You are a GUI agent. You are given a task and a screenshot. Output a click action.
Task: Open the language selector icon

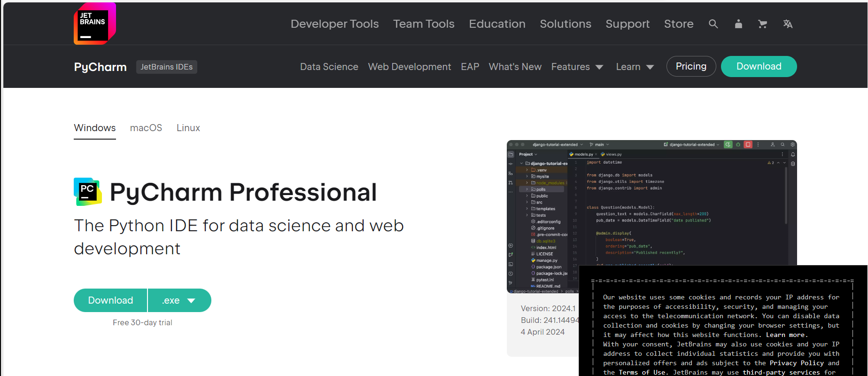coord(788,24)
